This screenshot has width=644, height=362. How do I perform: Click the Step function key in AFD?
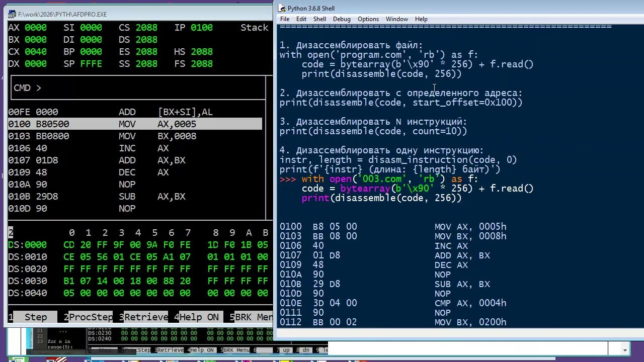tap(36, 317)
